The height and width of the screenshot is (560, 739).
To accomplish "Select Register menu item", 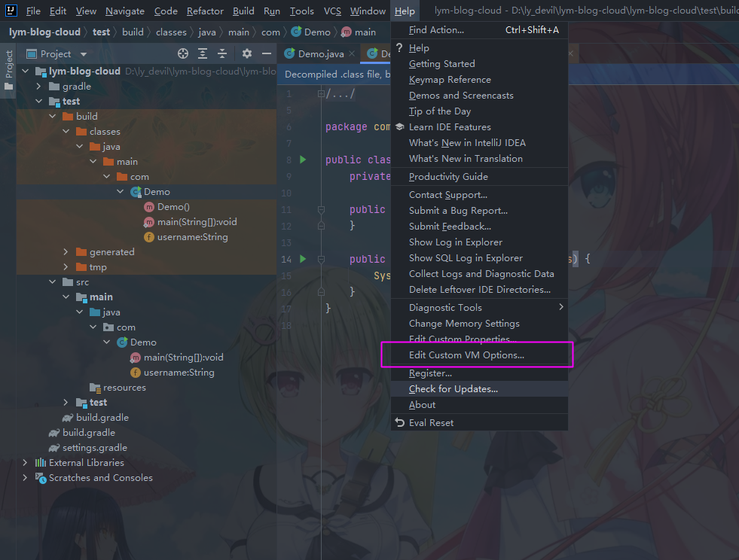I will (x=479, y=373).
